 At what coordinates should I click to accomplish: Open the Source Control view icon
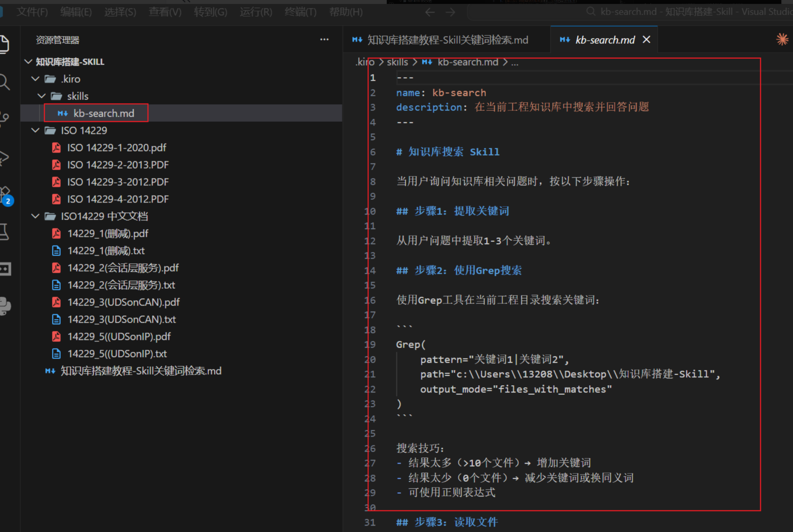point(4,119)
